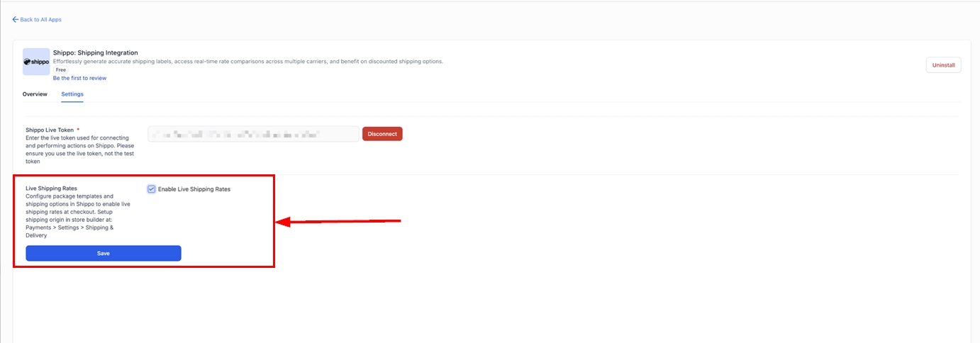Viewport: 980px width, 343px height.
Task: Click the 'Shippo Live Token' field label
Action: (50, 130)
